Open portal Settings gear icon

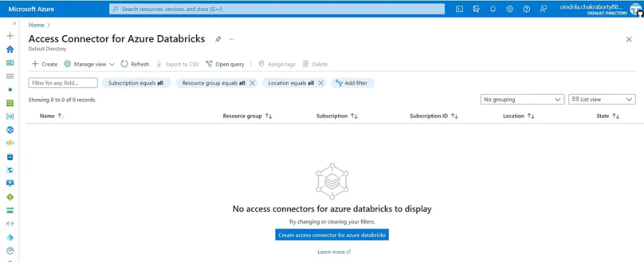[x=510, y=9]
